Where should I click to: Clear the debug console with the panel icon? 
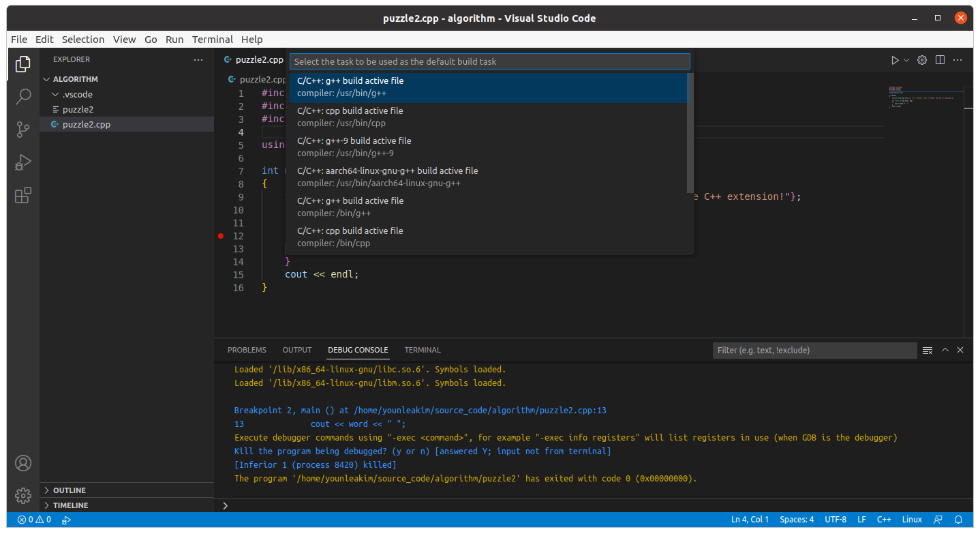[x=928, y=350]
